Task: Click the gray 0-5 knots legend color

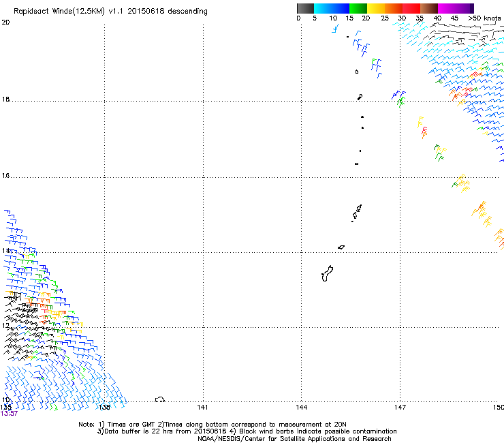Action: [x=305, y=8]
